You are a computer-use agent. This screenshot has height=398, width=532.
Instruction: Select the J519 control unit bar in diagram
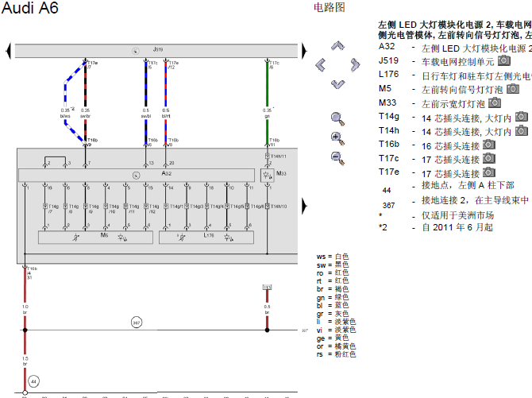tap(156, 51)
